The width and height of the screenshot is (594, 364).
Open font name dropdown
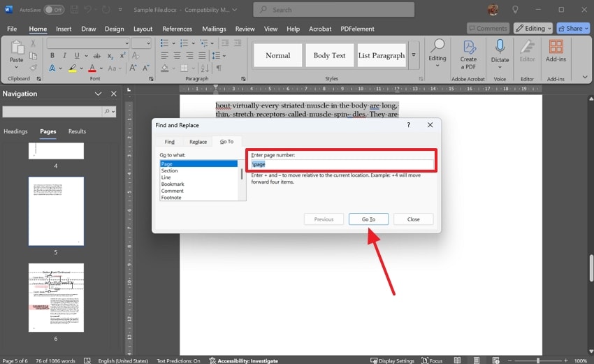[126, 43]
